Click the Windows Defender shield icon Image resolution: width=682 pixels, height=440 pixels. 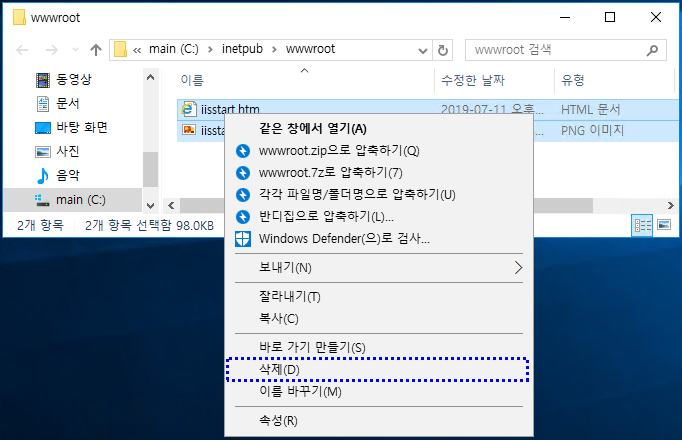click(x=243, y=239)
